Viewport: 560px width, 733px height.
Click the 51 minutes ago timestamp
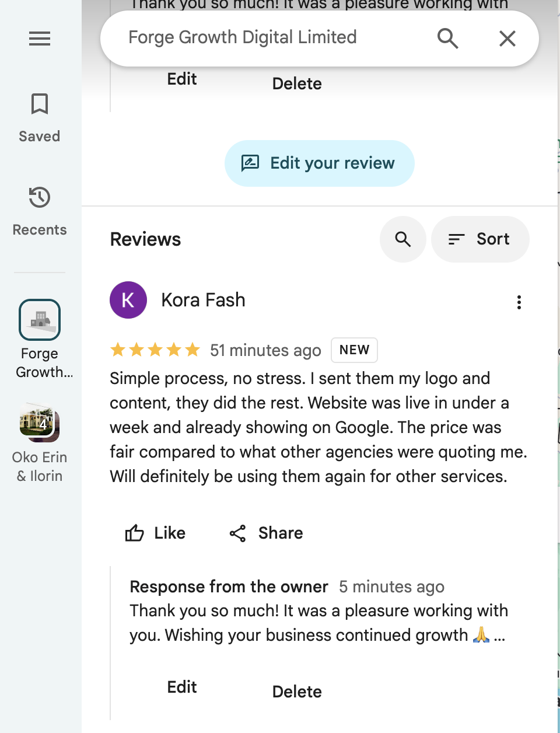coord(265,350)
